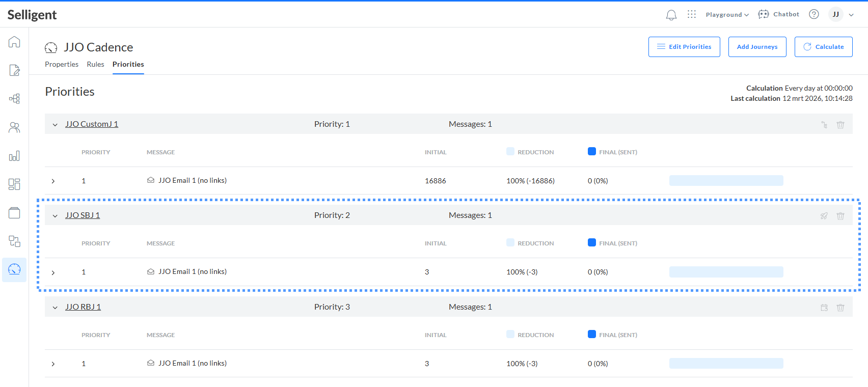Click the progress bar in JJO CustomJ 1 row
This screenshot has width=868, height=387.
tap(726, 181)
